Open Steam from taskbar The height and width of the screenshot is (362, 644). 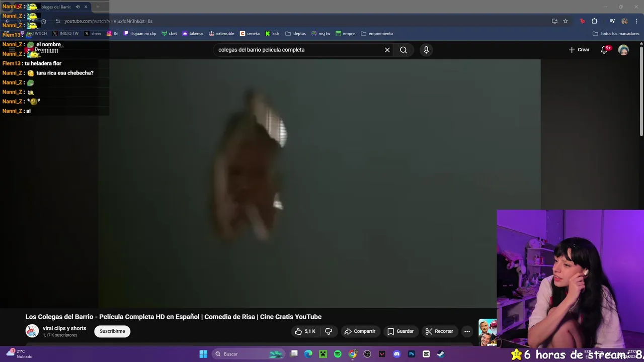click(x=441, y=354)
